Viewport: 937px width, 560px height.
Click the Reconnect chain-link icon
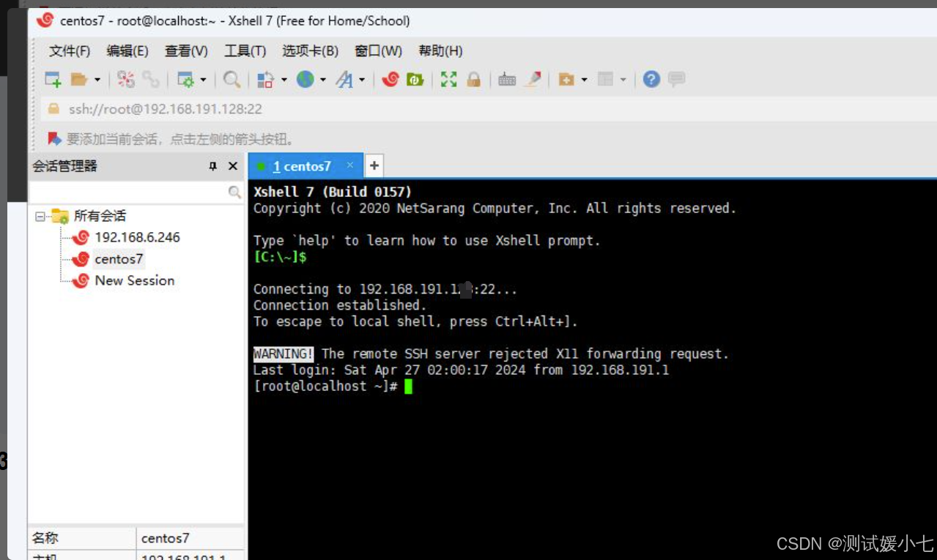[x=151, y=80]
